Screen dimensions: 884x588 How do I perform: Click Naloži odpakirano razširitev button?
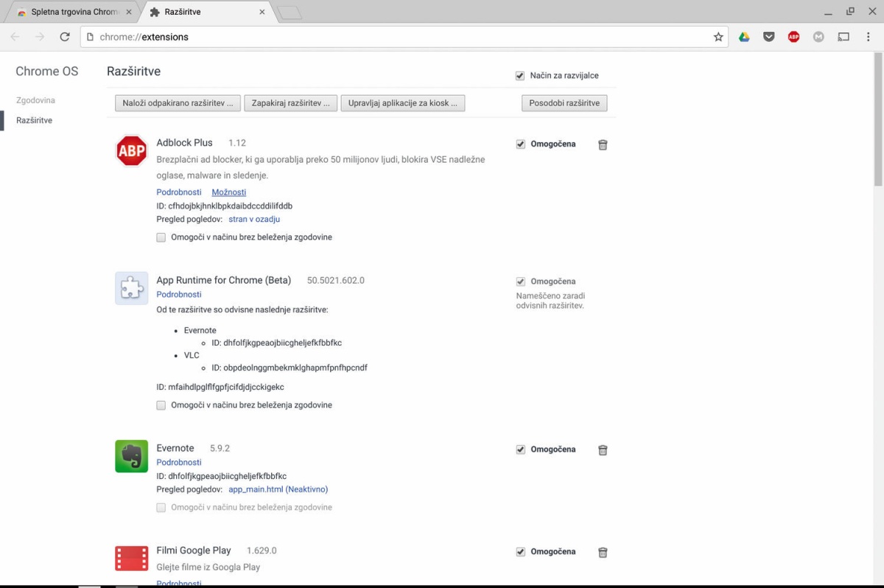click(178, 103)
